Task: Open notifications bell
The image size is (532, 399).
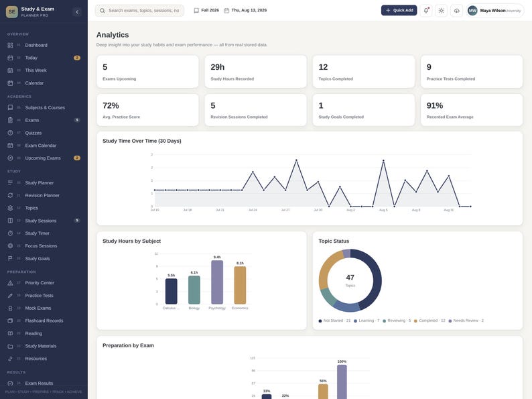Action: coord(426,11)
